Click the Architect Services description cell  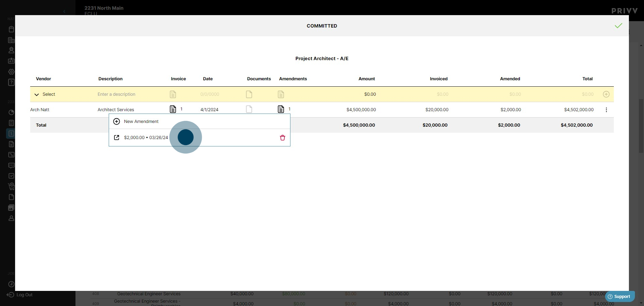116,110
